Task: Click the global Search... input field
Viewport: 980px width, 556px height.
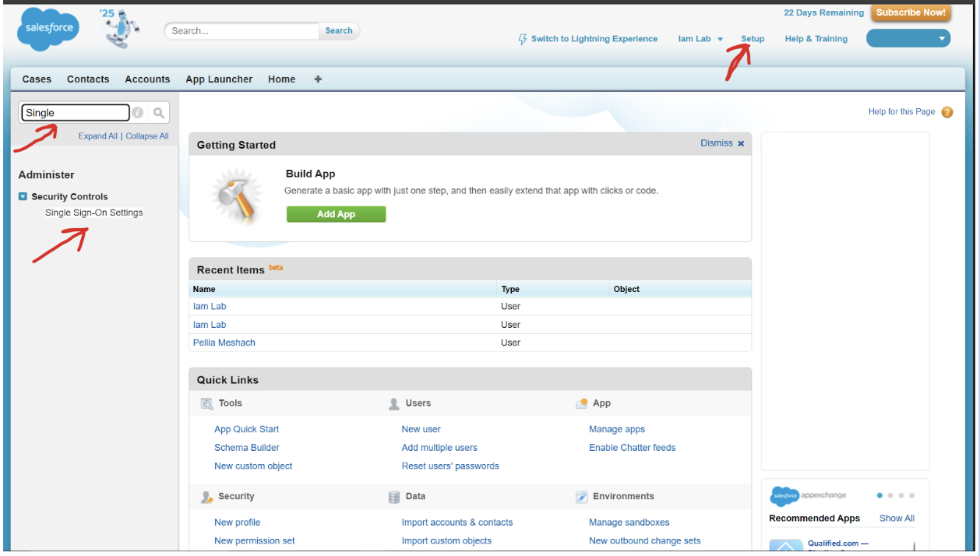Action: (x=241, y=31)
